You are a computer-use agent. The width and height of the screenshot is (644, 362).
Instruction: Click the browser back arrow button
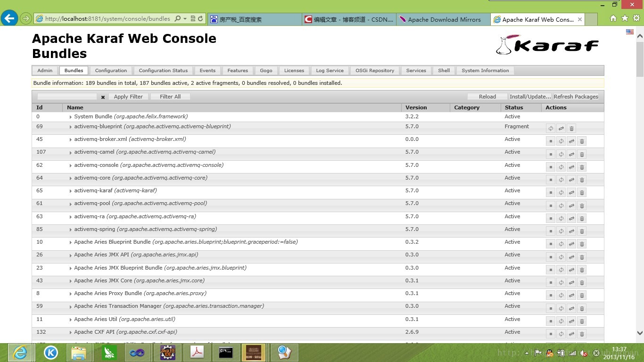pos(9,18)
